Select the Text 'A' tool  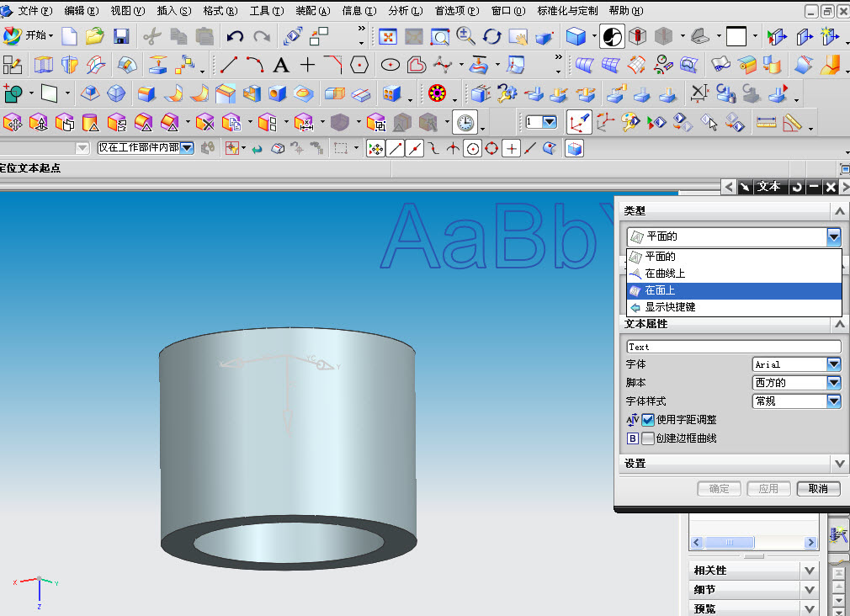[281, 65]
